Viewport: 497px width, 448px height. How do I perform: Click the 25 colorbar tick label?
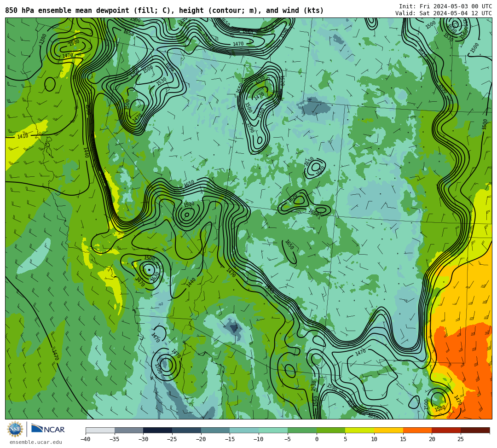[461, 439]
